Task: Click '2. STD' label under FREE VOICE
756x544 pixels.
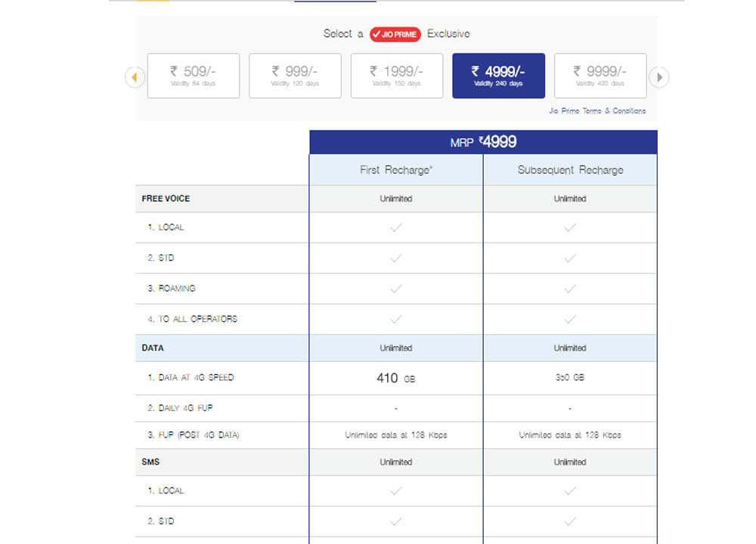Action: tap(161, 258)
